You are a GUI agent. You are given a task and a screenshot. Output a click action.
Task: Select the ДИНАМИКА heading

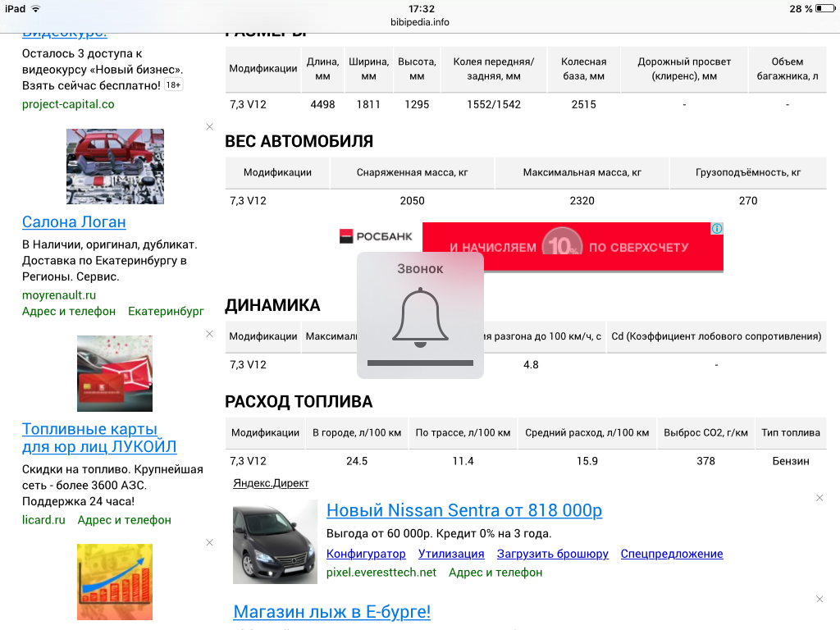point(272,305)
